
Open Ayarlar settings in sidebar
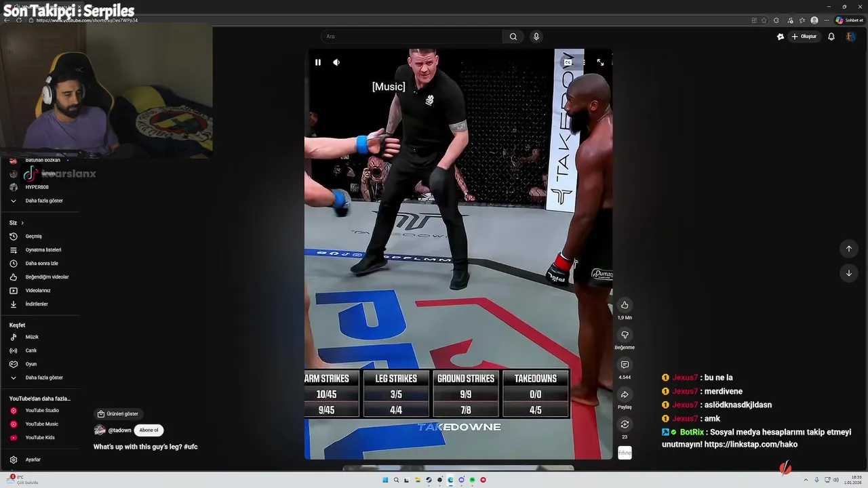tap(33, 460)
